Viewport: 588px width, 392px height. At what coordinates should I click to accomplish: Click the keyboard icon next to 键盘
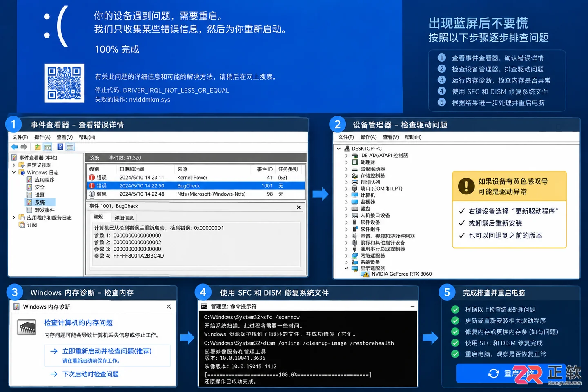(355, 209)
